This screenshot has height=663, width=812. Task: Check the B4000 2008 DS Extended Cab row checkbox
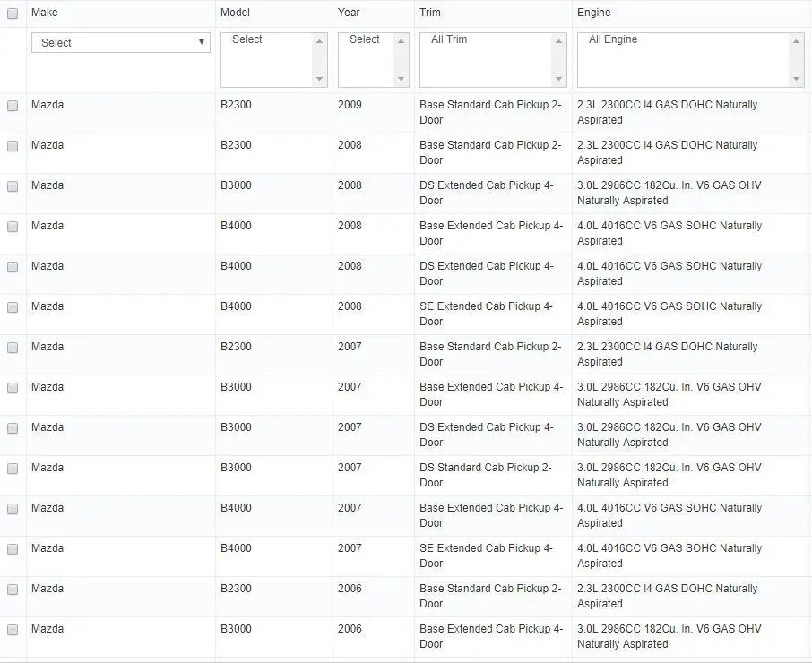point(13,267)
